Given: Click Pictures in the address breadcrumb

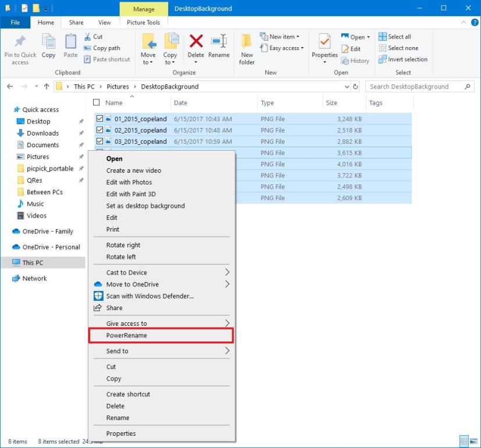Looking at the screenshot, I should tap(118, 87).
